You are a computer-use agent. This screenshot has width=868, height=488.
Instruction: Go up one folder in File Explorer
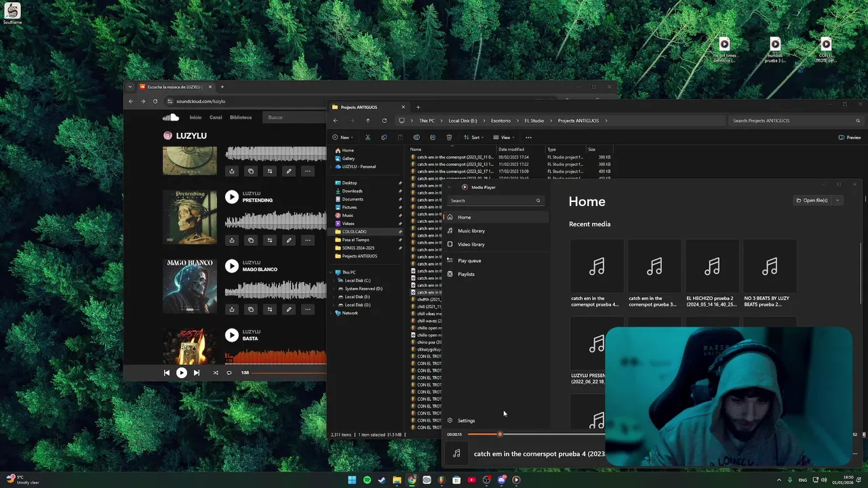pos(368,121)
